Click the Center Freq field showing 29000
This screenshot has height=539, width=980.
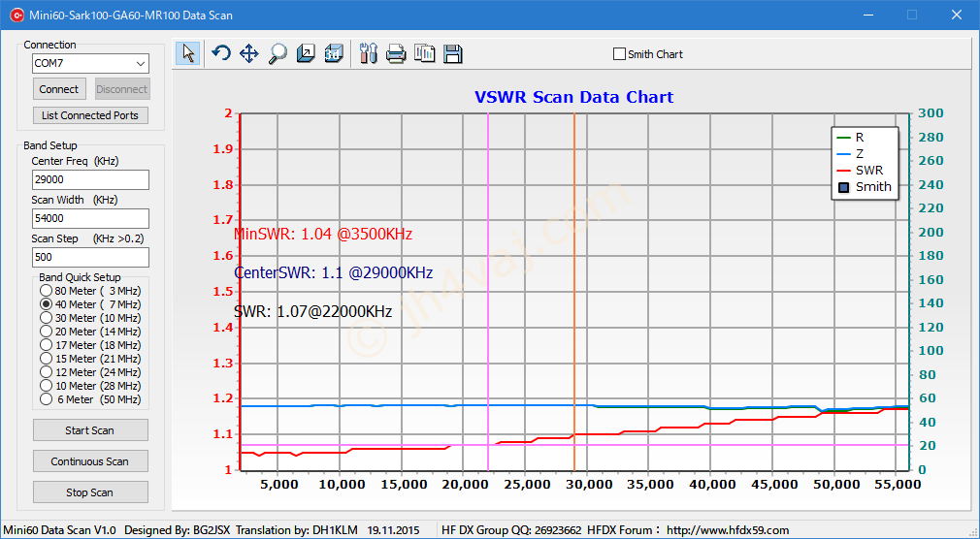[x=90, y=179]
